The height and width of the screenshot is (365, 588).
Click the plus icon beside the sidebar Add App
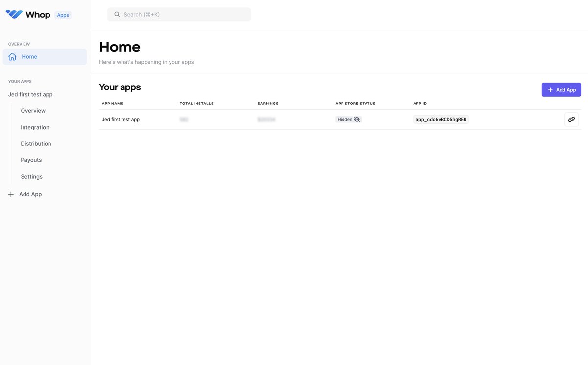[x=11, y=194]
